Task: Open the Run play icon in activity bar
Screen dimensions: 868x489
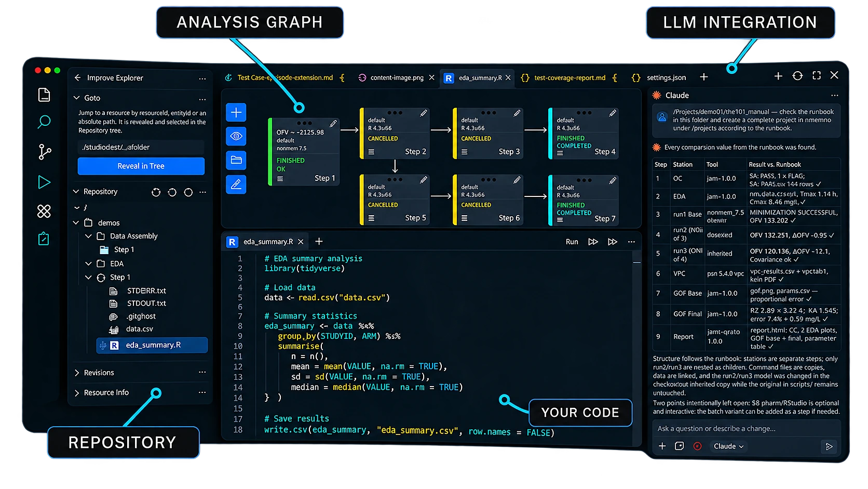Action: 44,182
